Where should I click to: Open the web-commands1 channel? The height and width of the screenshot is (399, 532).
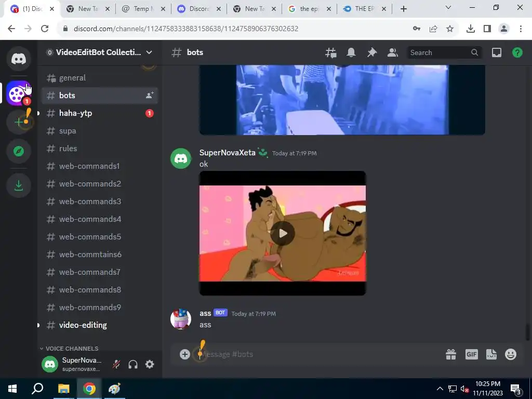tap(100, 166)
